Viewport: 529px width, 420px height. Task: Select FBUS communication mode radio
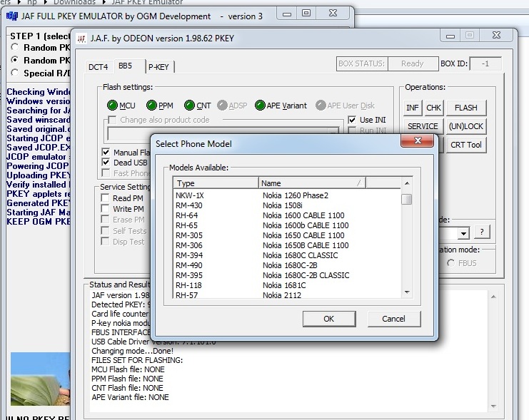click(x=450, y=263)
